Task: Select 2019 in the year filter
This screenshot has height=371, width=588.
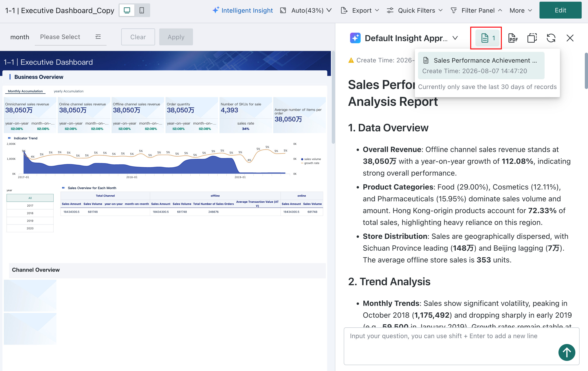Action: point(30,221)
